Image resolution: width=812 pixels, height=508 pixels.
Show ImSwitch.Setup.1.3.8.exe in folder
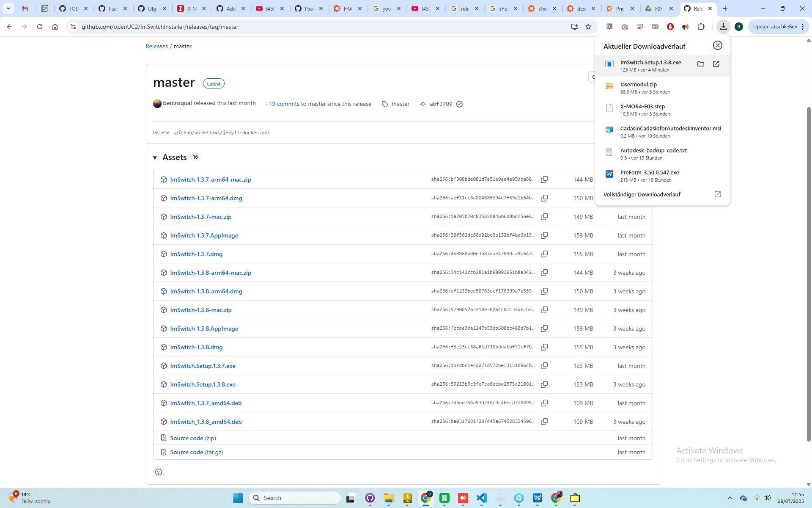pos(701,64)
